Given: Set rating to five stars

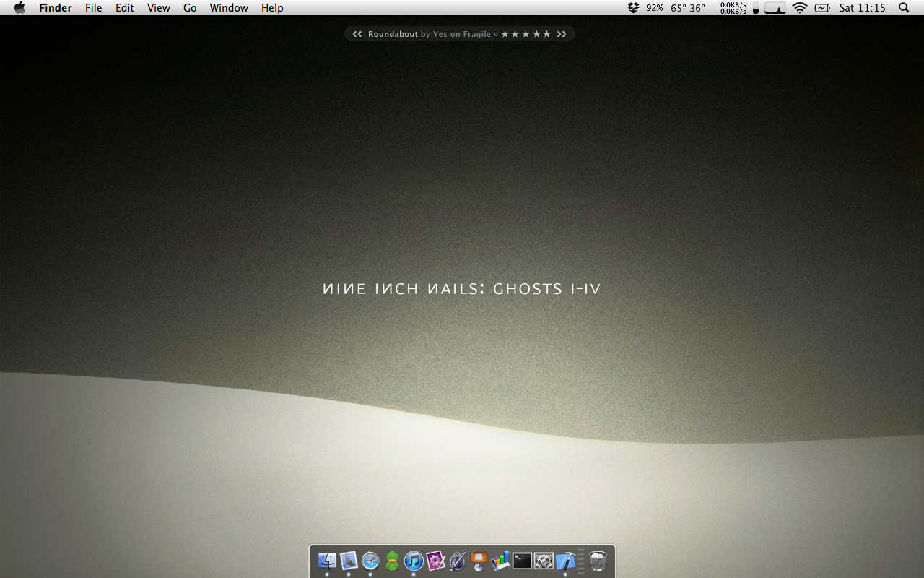Looking at the screenshot, I should pyautogui.click(x=546, y=34).
